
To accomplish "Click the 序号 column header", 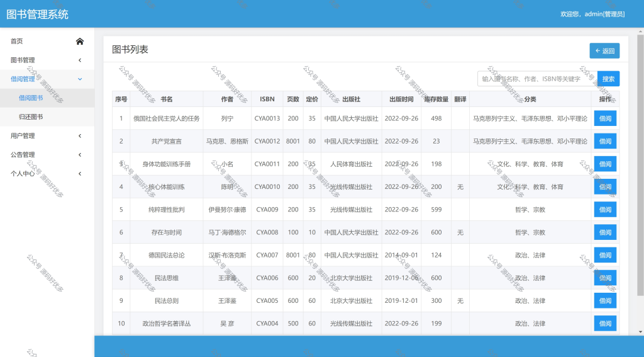I will pos(121,99).
